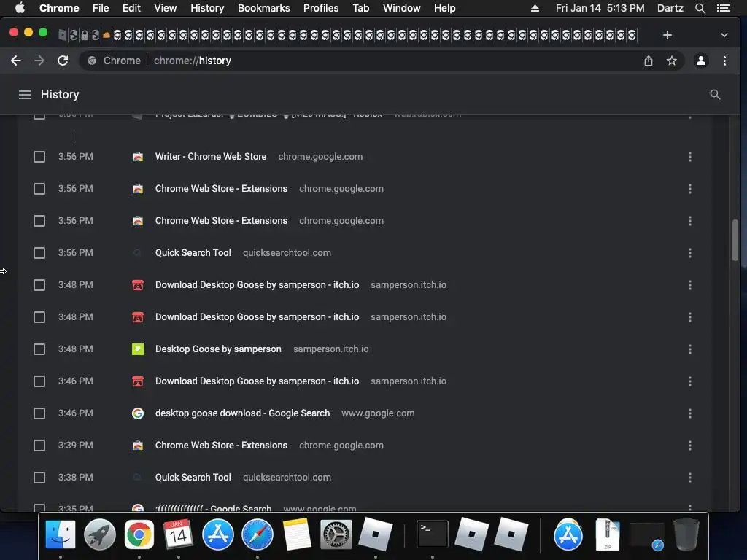Screen dimensions: 747x560
Task: Open actions menu for 3:38 PM Quick Search Tool
Action: [x=690, y=477]
